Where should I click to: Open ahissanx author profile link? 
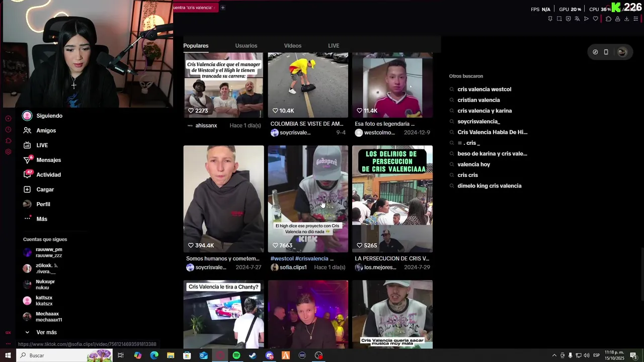(206, 125)
